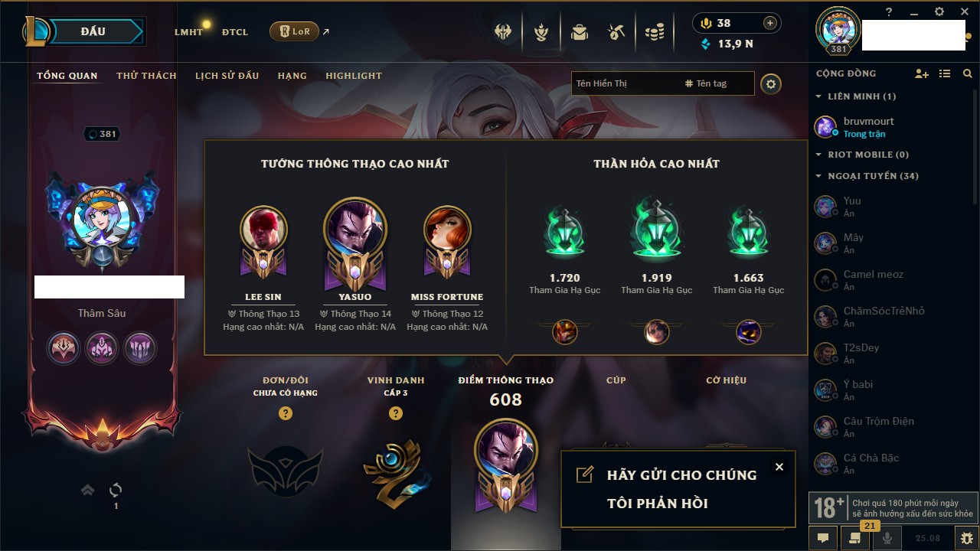Click the ĐẤU play button
This screenshot has height=551, width=980.
coord(93,31)
